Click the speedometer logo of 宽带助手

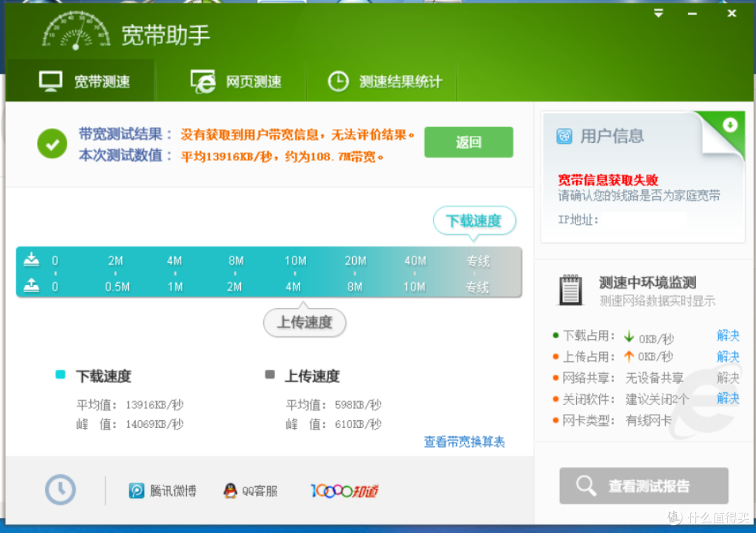point(76,30)
